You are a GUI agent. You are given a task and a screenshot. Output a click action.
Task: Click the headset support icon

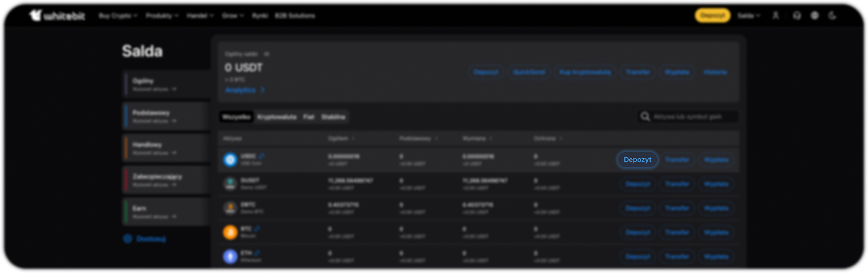click(796, 16)
